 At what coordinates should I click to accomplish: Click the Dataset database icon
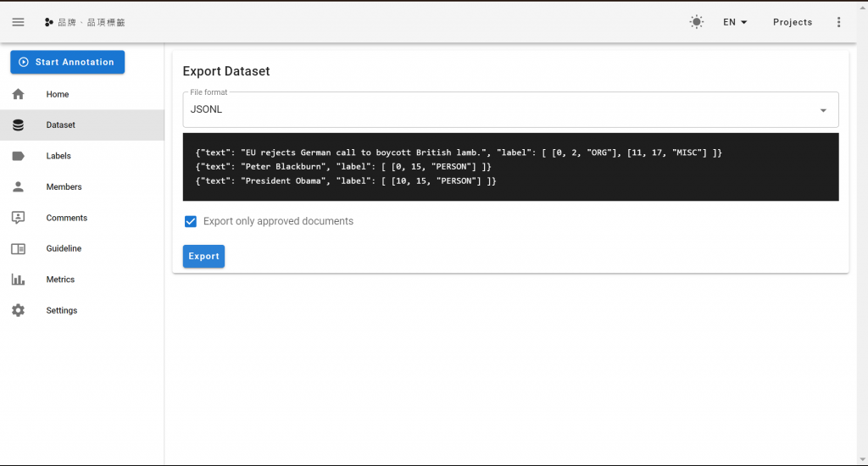coord(19,125)
